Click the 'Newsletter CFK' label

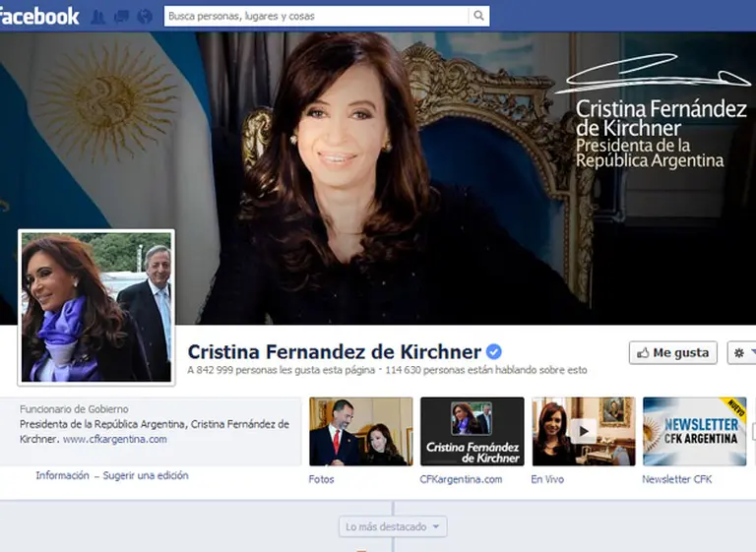677,479
